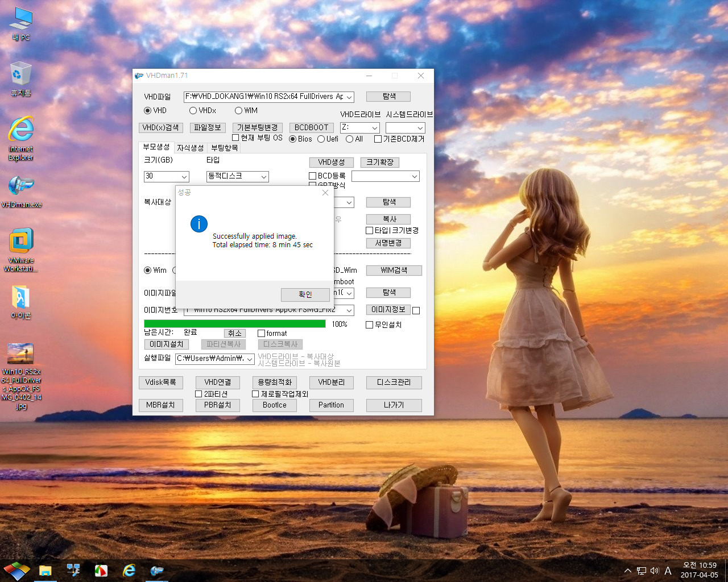
Task: Click VHD(x)검색 button
Action: click(161, 128)
